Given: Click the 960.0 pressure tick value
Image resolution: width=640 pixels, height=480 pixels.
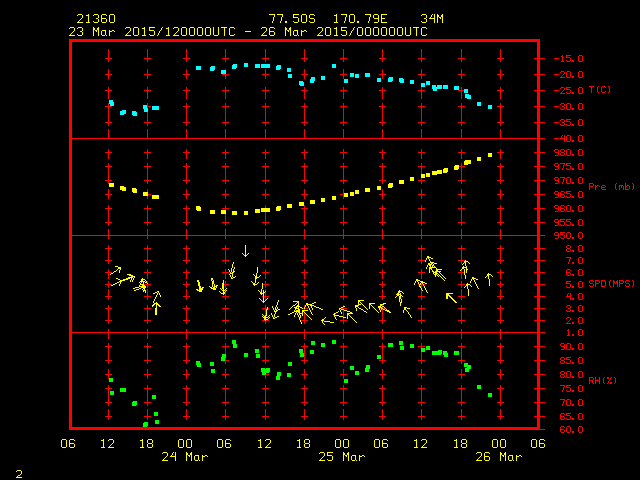Looking at the screenshot, I should tap(569, 208).
